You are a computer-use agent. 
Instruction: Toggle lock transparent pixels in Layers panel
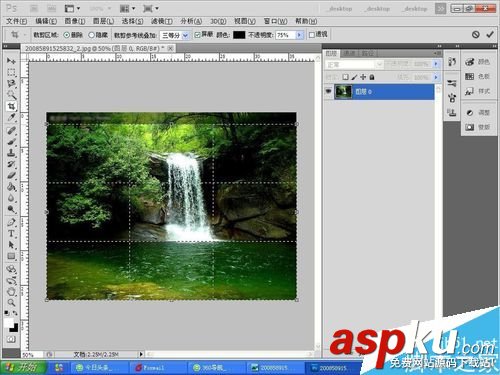click(x=346, y=77)
